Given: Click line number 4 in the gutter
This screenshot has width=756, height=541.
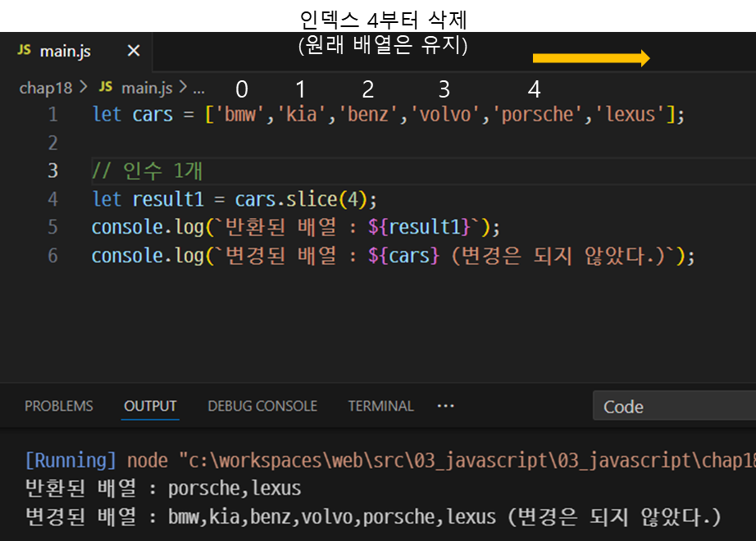Looking at the screenshot, I should [52, 199].
